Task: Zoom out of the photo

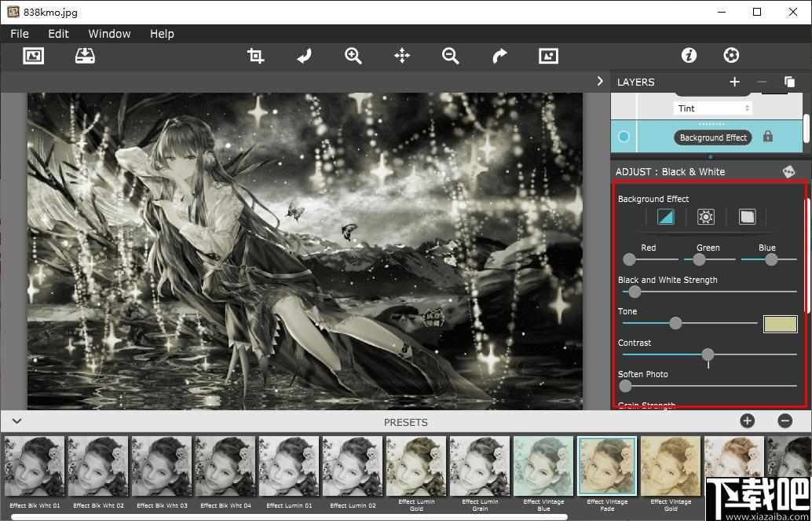Action: point(451,56)
